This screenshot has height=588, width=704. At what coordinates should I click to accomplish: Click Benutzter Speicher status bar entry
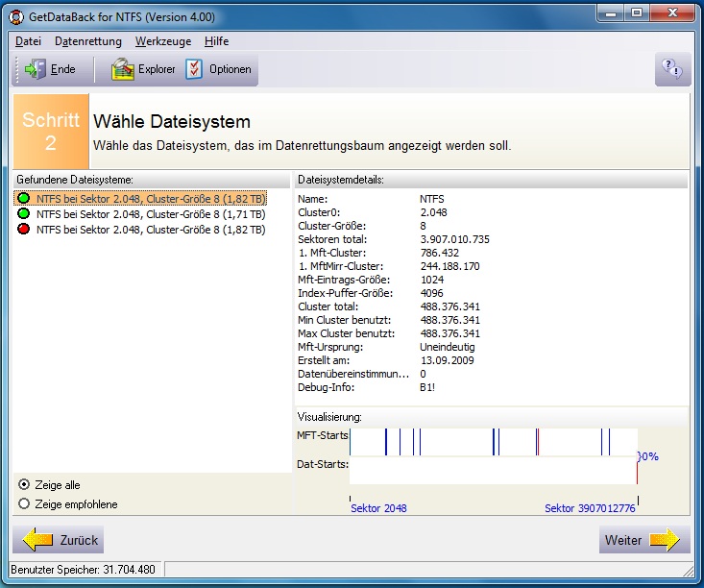click(x=83, y=570)
